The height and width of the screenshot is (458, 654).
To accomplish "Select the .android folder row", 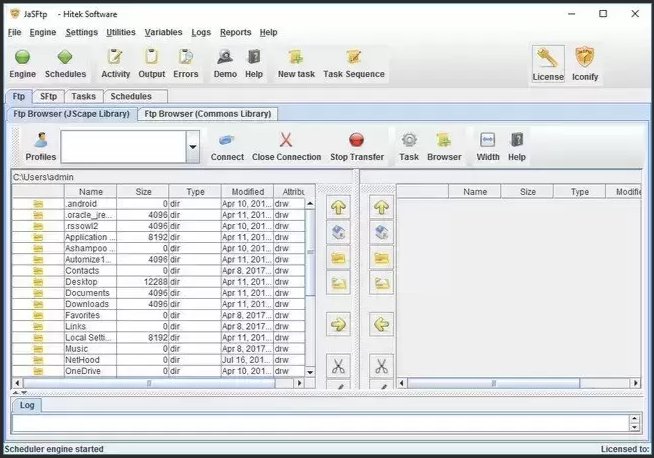I will (x=158, y=204).
